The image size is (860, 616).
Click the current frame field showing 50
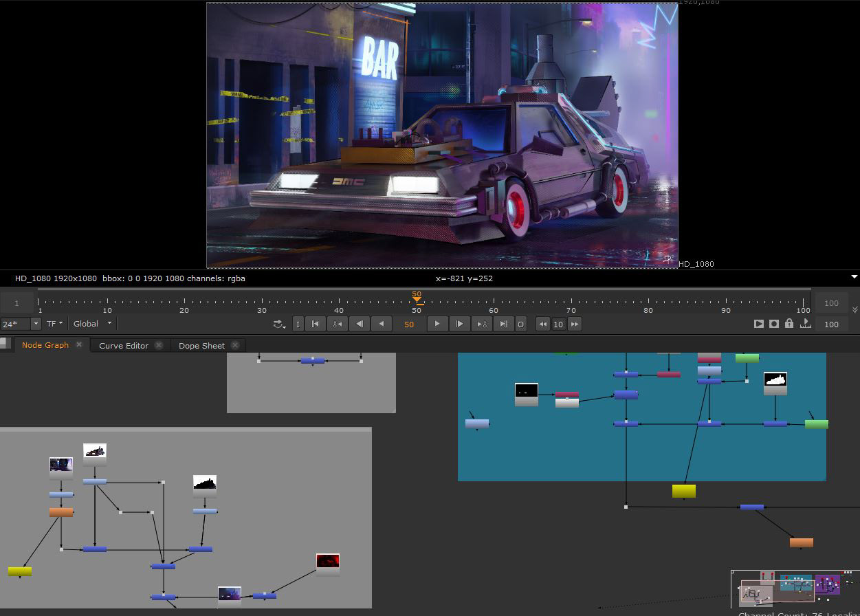(409, 324)
